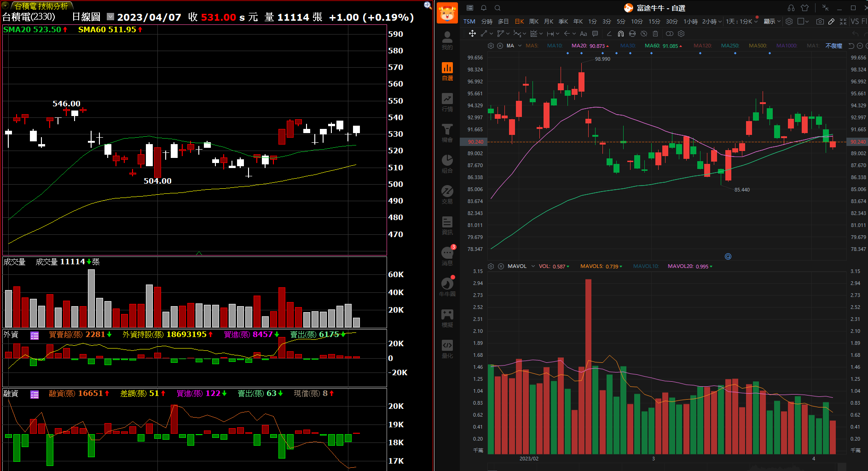The height and width of the screenshot is (471, 868).
Task: Toggle the MAVOL10 line
Action: point(646,266)
